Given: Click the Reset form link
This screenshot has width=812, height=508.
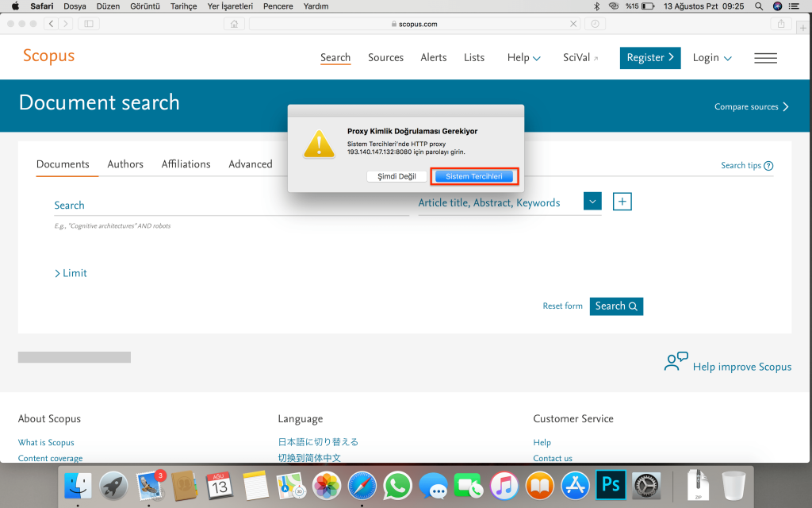Looking at the screenshot, I should [x=562, y=306].
